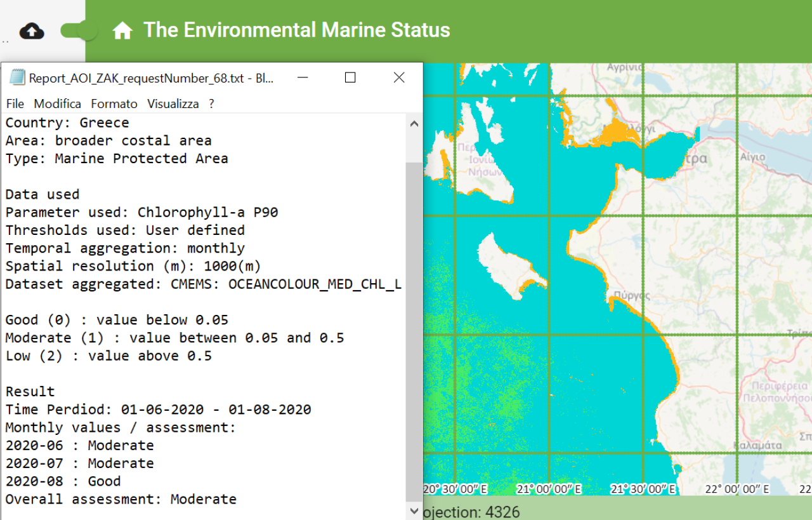Close the Notepad report window
The width and height of the screenshot is (812, 520).
coord(398,77)
